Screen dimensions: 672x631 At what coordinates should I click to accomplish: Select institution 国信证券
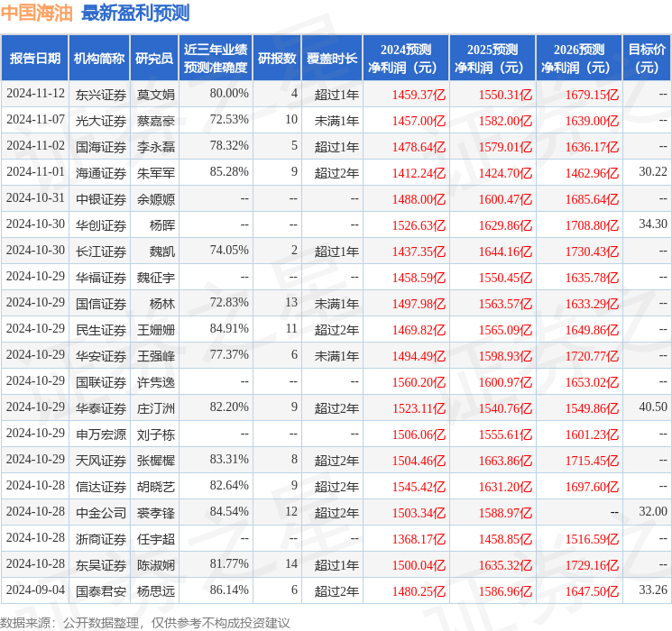coord(101,304)
